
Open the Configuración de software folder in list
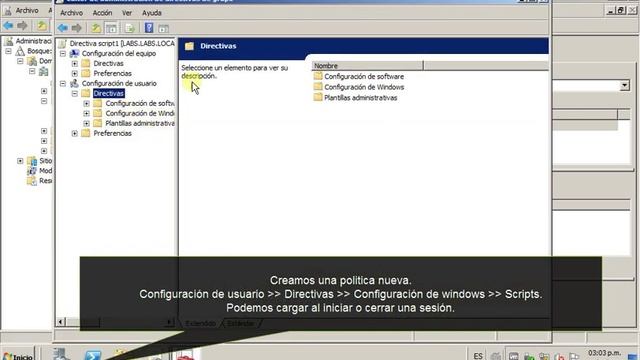pyautogui.click(x=364, y=76)
